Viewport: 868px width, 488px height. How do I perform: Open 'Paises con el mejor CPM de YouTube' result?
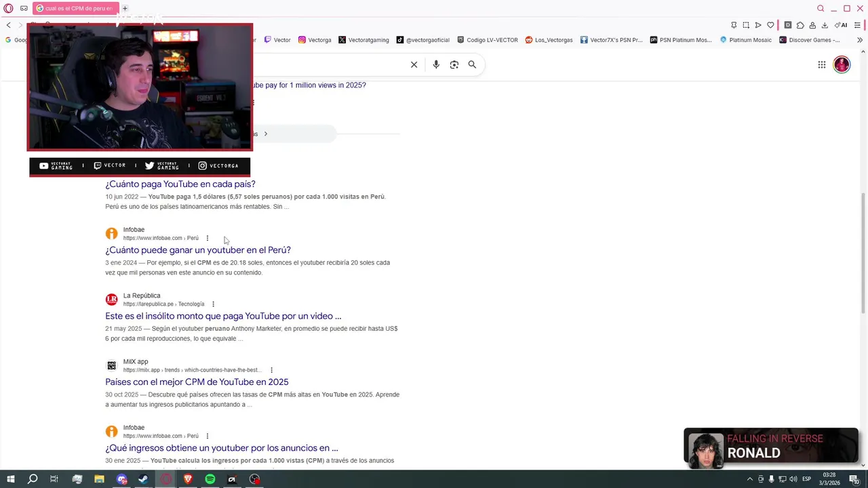tap(197, 382)
